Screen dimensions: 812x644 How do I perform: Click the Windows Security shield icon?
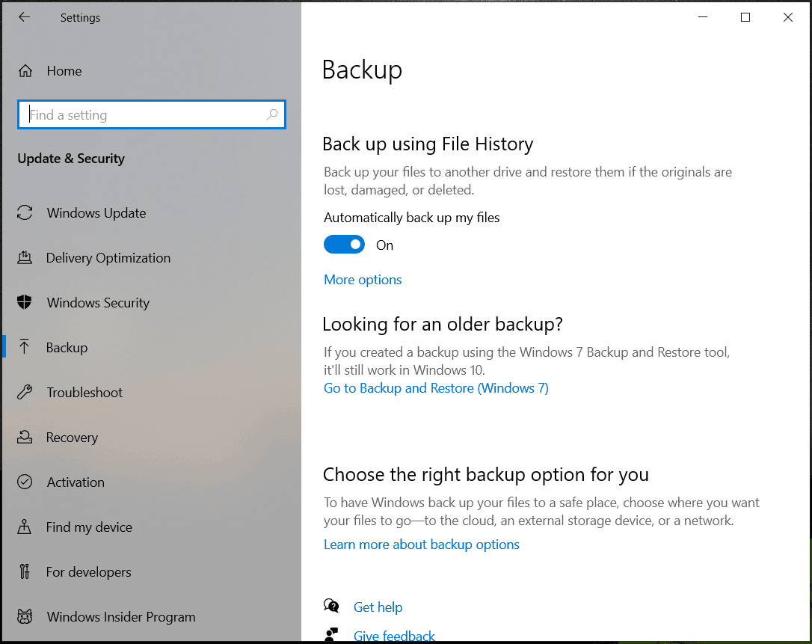coord(25,303)
